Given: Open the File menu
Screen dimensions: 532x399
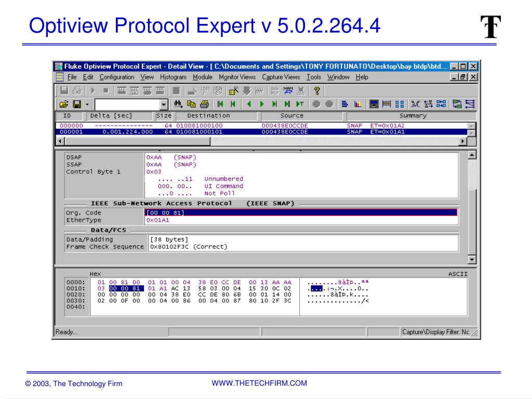Looking at the screenshot, I should (72, 77).
